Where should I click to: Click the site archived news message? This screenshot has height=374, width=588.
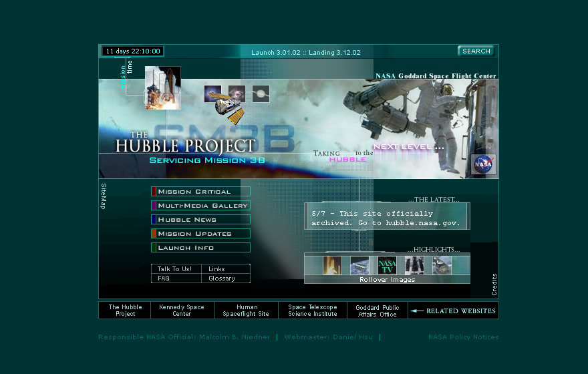387,218
